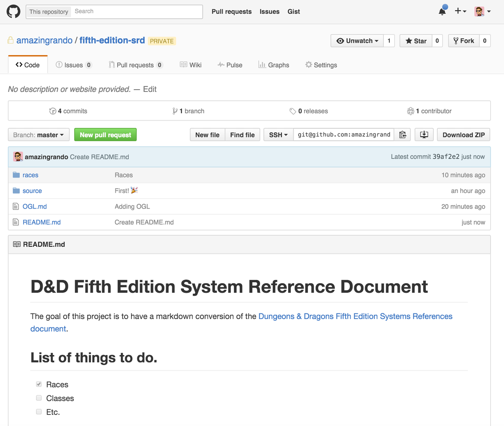Click the clone in desktop icon button
This screenshot has width=504, height=426.
coord(424,135)
